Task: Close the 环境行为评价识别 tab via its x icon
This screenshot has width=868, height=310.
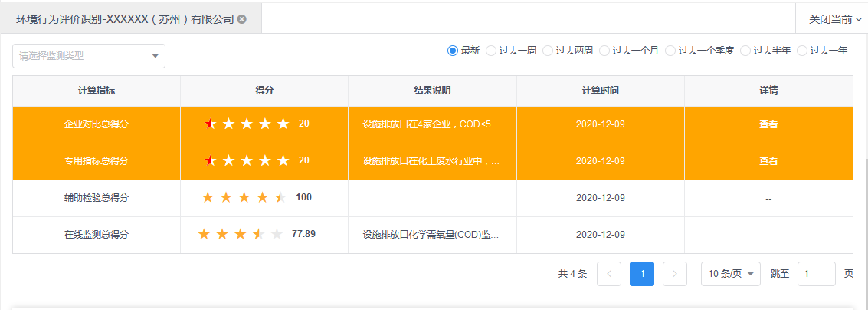Action: point(242,19)
